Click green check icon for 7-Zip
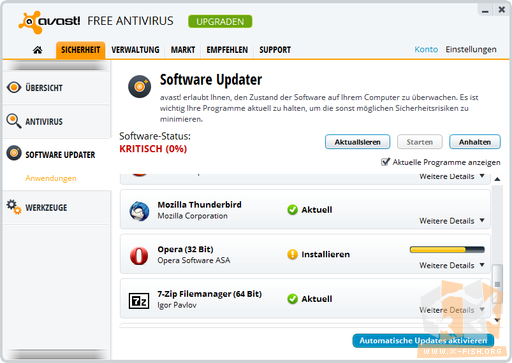 [x=292, y=299]
